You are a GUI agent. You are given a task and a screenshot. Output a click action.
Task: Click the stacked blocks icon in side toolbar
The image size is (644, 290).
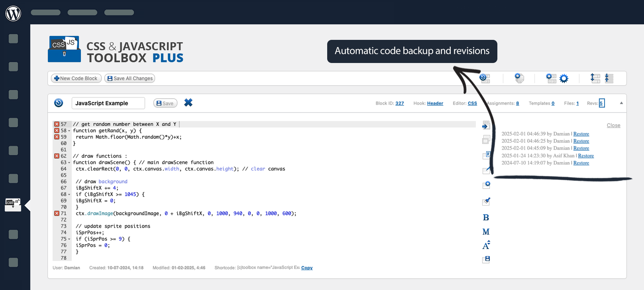coord(486,140)
